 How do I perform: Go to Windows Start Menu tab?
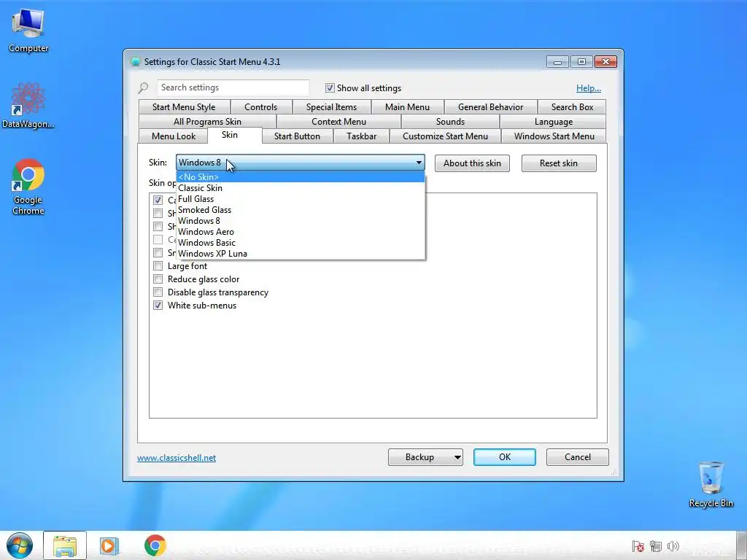click(x=554, y=136)
